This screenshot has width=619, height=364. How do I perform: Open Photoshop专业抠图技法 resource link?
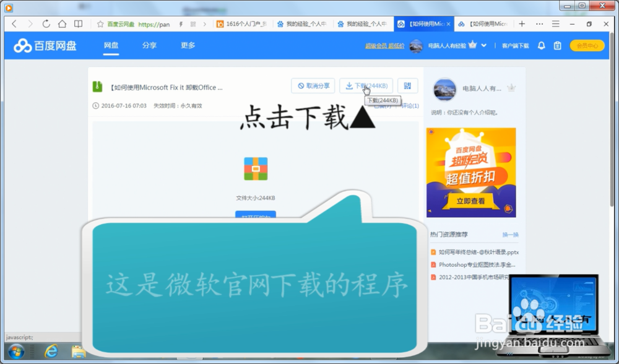(x=477, y=264)
